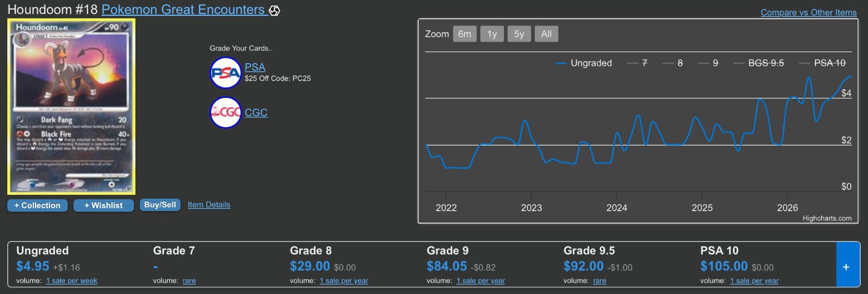868x294 pixels.
Task: Set chart zoom to All
Action: tap(546, 34)
